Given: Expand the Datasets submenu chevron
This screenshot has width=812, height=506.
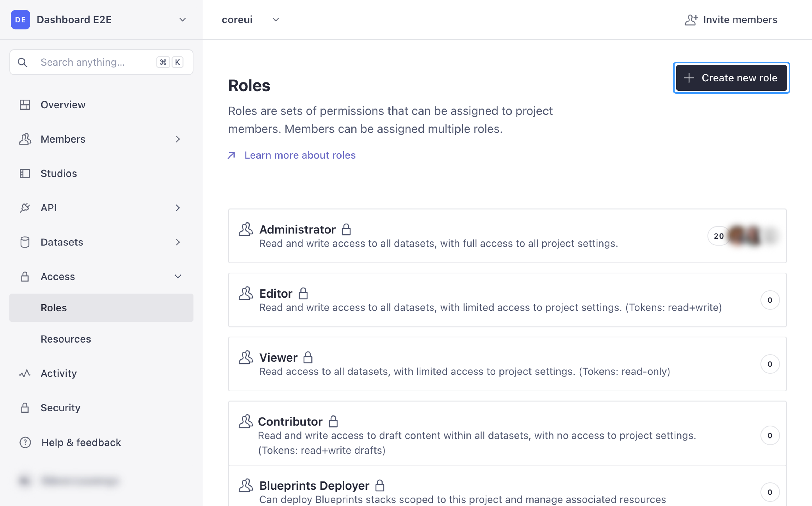Looking at the screenshot, I should click(x=178, y=242).
